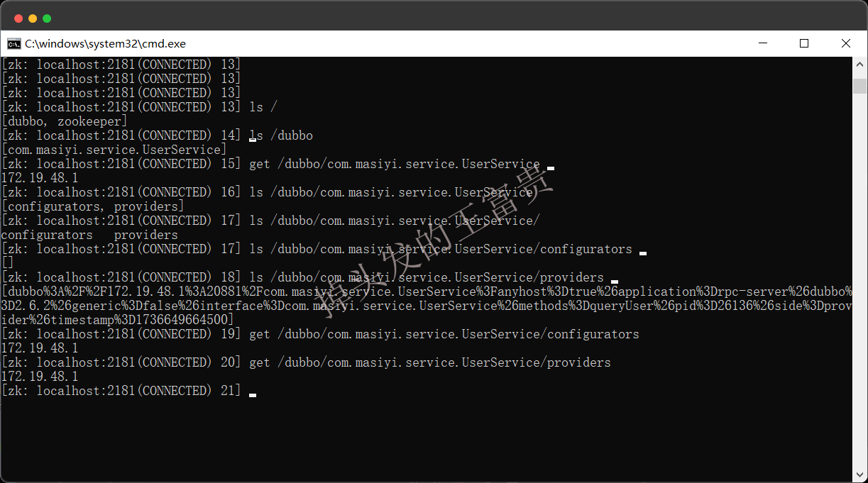
Task: Click the active prompt 21 cursor
Action: point(253,394)
